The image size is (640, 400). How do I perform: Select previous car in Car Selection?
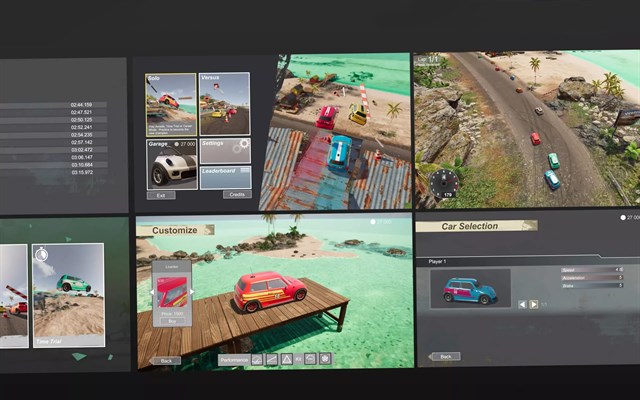pyautogui.click(x=522, y=304)
